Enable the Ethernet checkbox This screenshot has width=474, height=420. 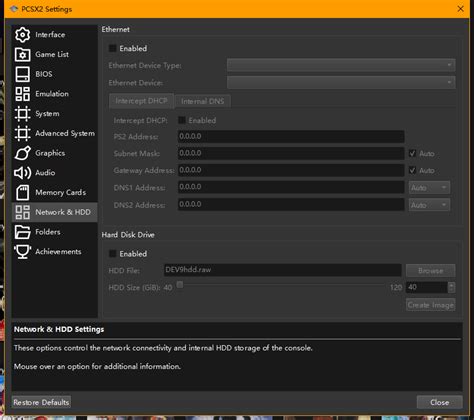tap(113, 48)
